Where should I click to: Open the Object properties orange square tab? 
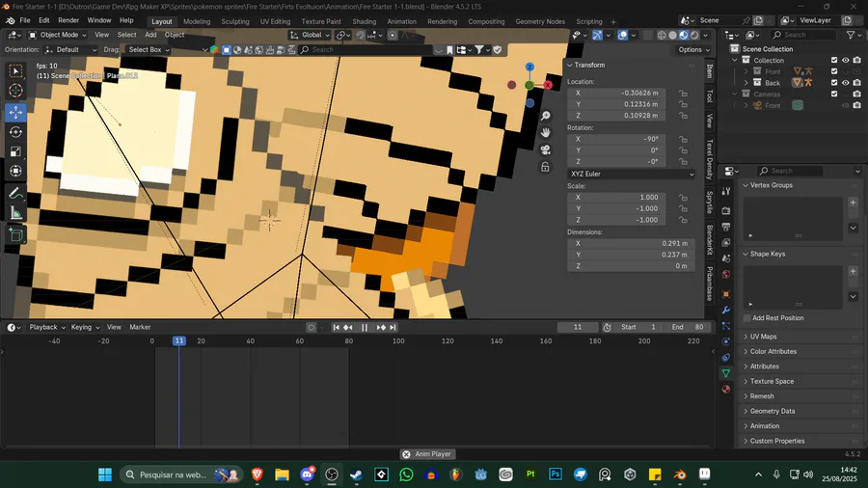pos(726,294)
